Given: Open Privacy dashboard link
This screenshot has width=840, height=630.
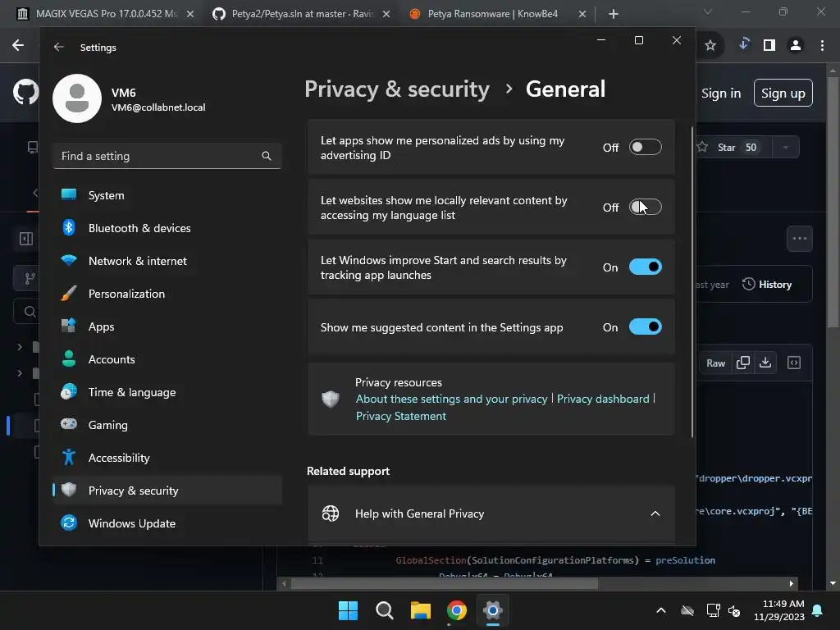Looking at the screenshot, I should coord(603,399).
